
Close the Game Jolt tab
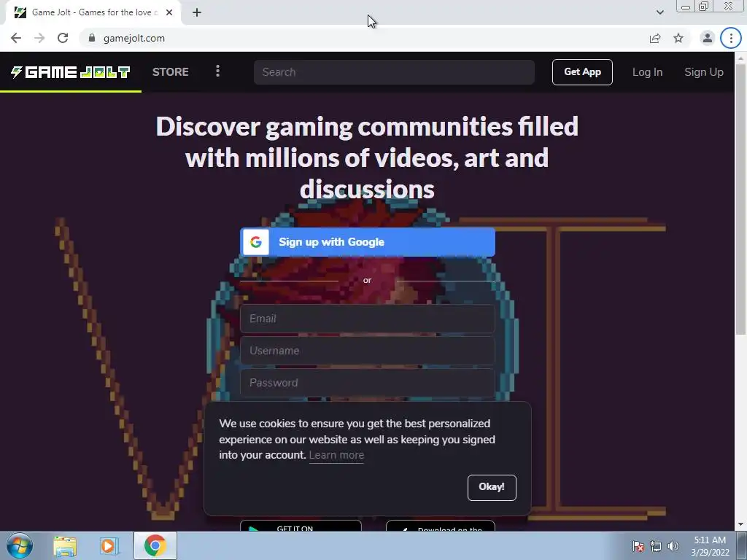(x=169, y=12)
